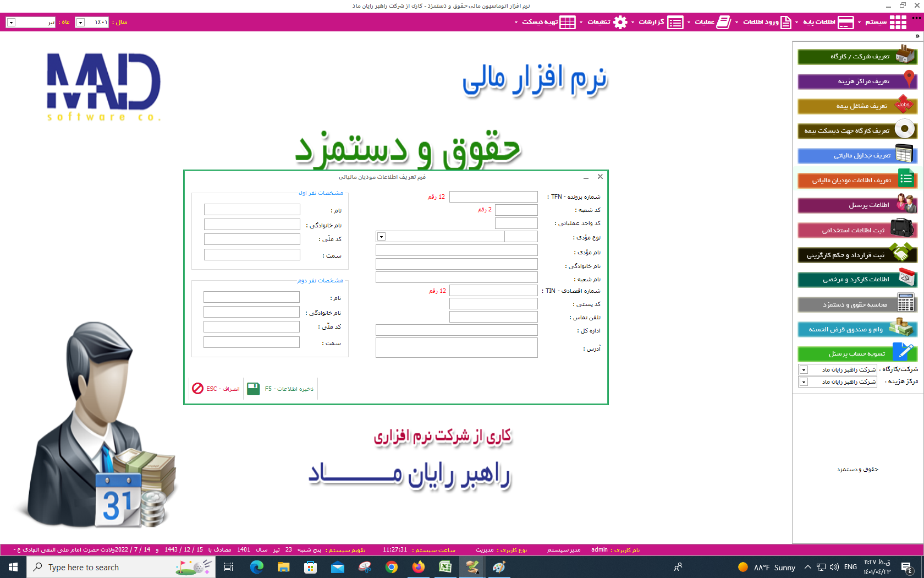The height and width of the screenshot is (578, 924).
Task: Open File Explorer from the taskbar
Action: click(x=283, y=567)
